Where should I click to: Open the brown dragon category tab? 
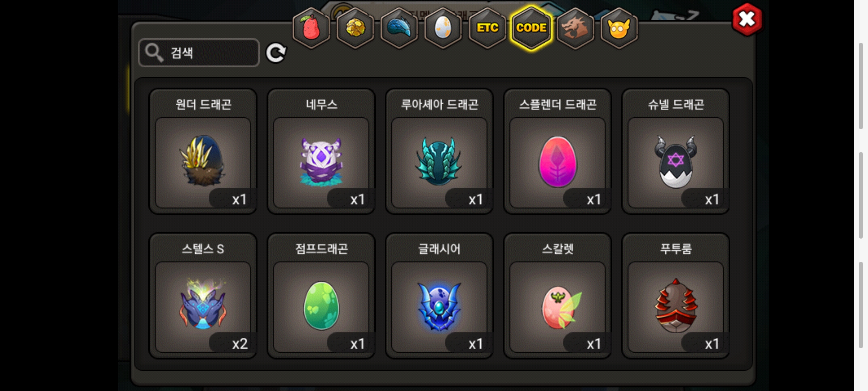pyautogui.click(x=575, y=28)
